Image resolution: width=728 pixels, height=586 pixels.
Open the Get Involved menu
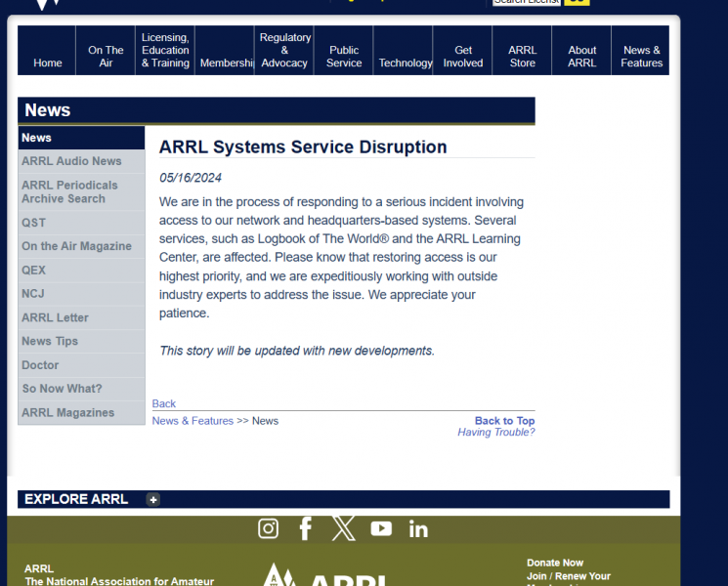[462, 50]
